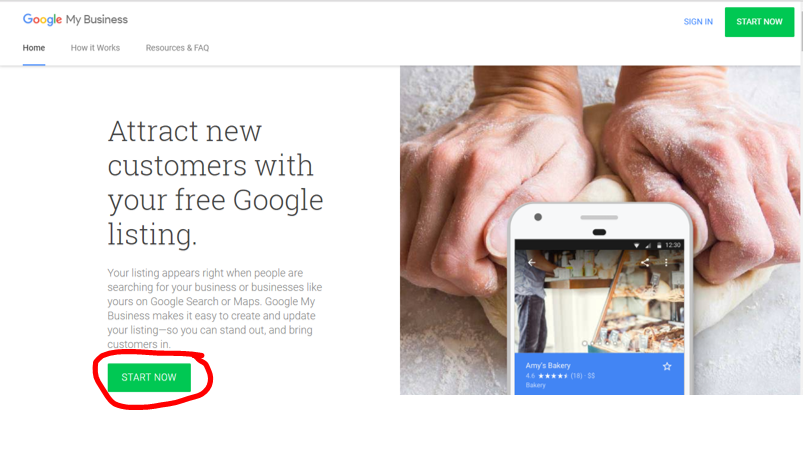Open the three-dot menu in phone mockup
Viewport: 803px width, 451px height.
(666, 263)
